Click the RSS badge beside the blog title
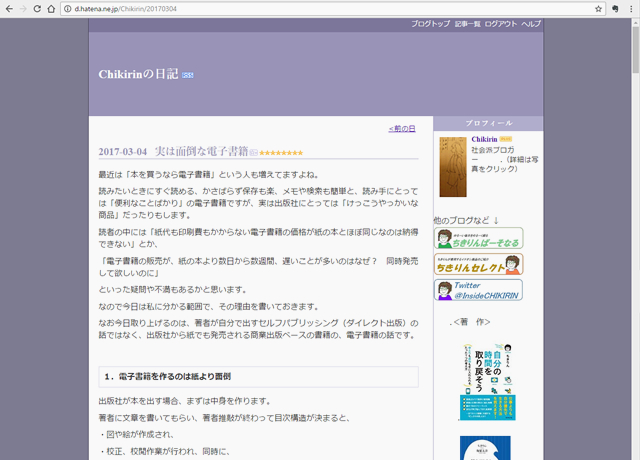640x460 pixels. pos(188,75)
